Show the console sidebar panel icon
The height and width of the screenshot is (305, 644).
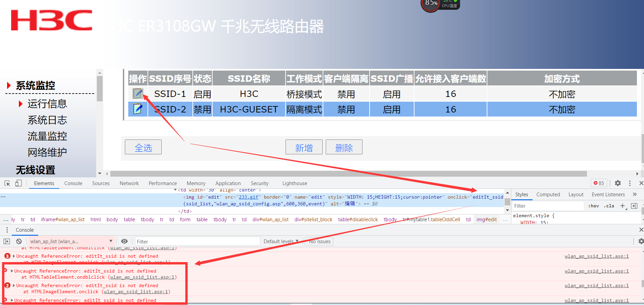pos(7,241)
